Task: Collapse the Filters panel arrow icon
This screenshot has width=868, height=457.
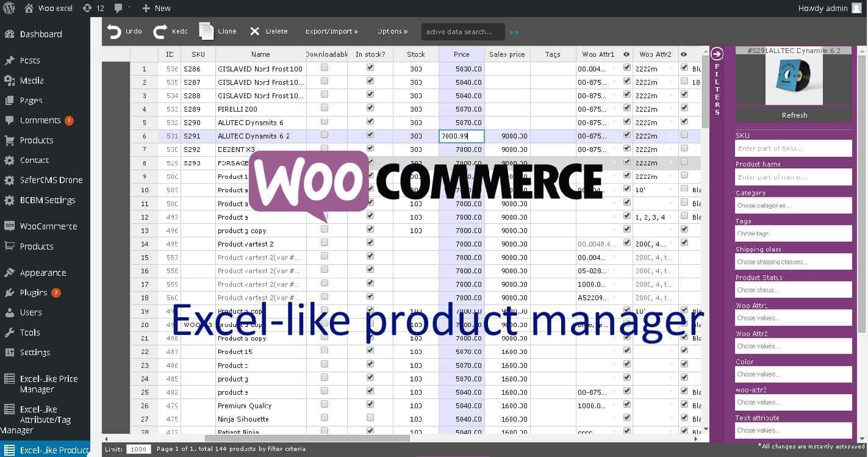Action: [x=717, y=54]
